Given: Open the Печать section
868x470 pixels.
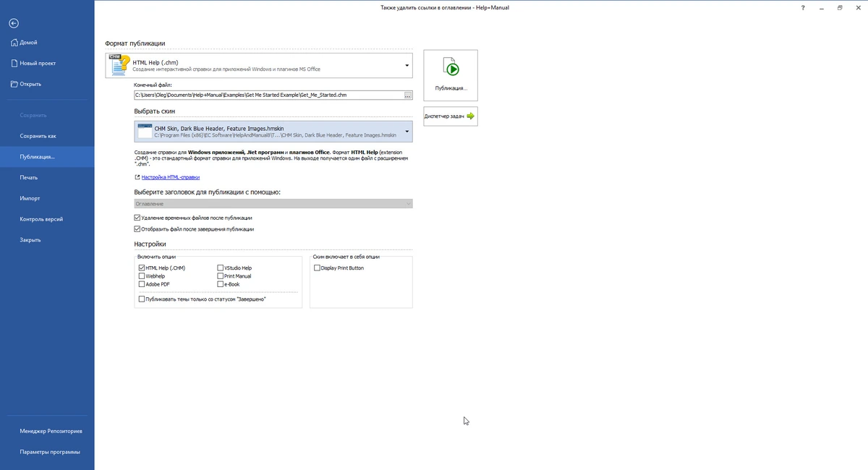Looking at the screenshot, I should 47,177.
